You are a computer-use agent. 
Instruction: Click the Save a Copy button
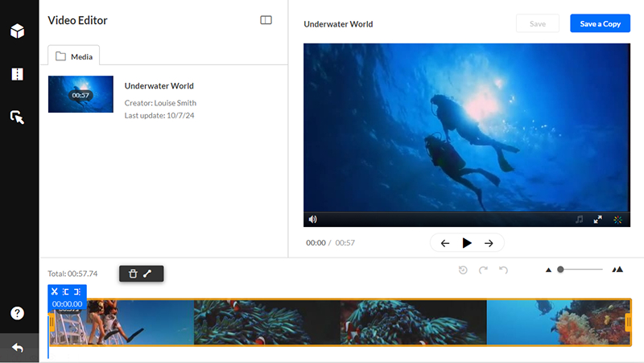(600, 24)
